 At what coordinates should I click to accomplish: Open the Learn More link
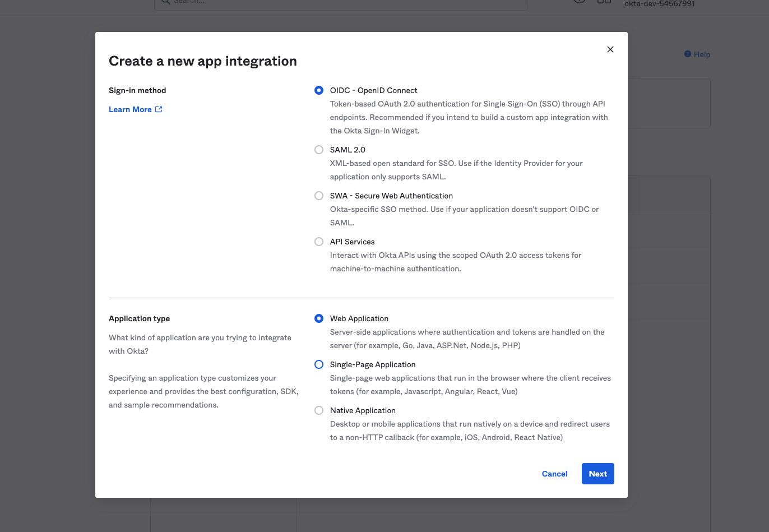131,109
